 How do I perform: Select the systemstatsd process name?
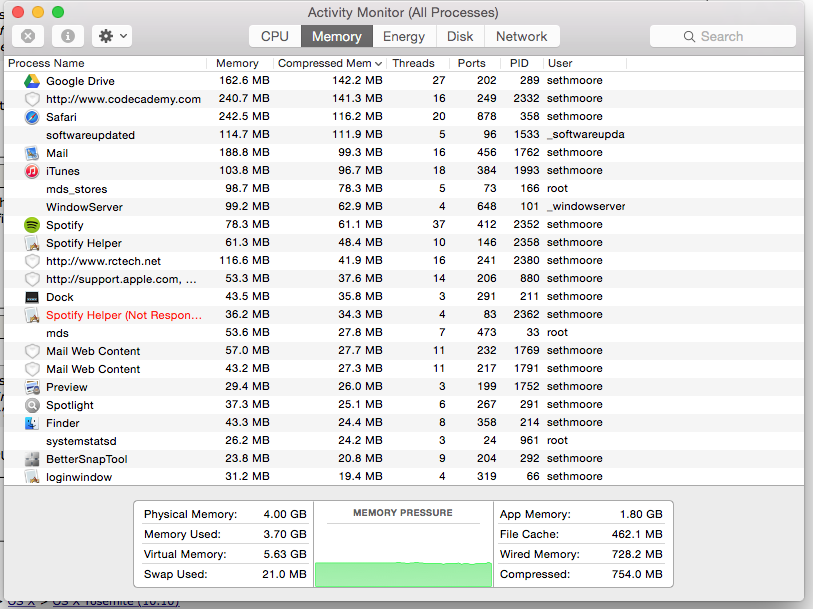pos(81,441)
